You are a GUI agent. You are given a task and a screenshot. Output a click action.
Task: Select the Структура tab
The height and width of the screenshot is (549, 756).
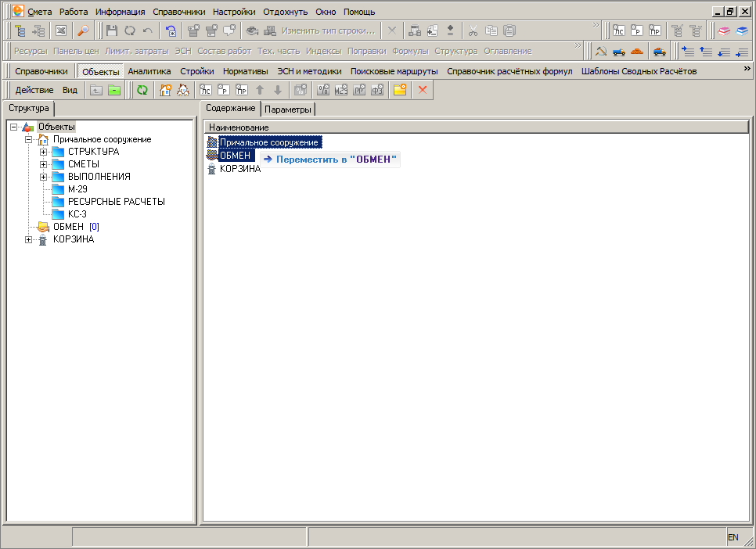click(28, 109)
